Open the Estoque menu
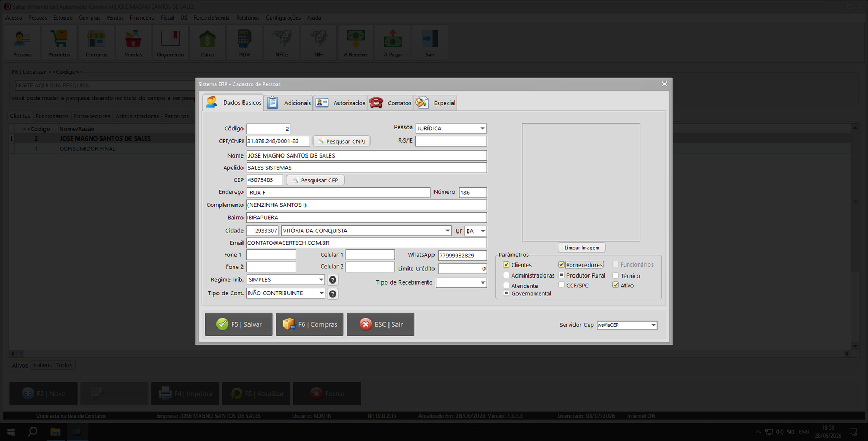This screenshot has height=441, width=868. tap(62, 17)
